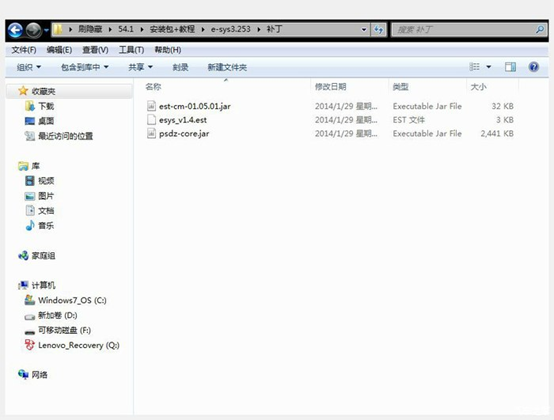The width and height of the screenshot is (554, 420).
Task: Open the 包含到库中 dropdown
Action: [84, 67]
